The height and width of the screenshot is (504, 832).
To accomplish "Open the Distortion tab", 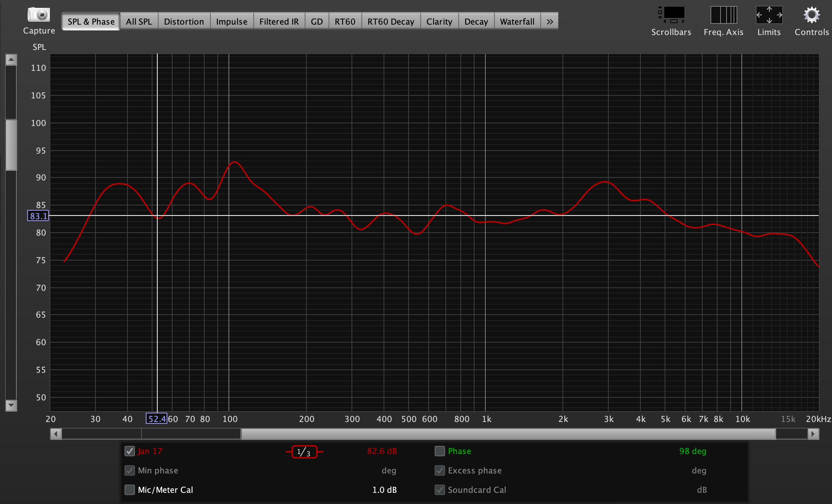I will click(x=184, y=22).
